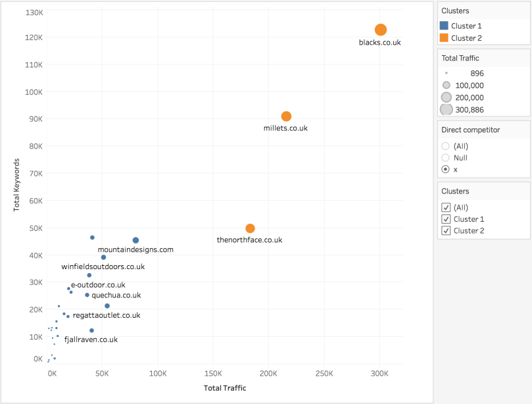Click the millets.co.uk label
The image size is (532, 404).
click(285, 128)
